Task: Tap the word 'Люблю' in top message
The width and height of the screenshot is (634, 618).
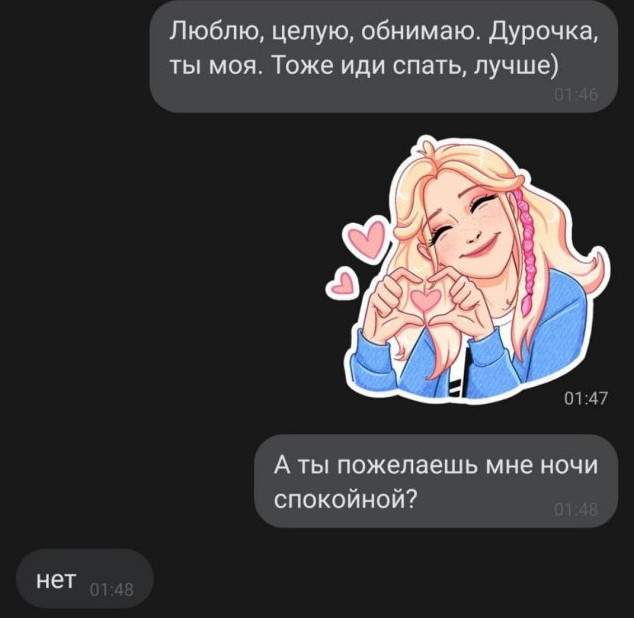Action: point(216,32)
